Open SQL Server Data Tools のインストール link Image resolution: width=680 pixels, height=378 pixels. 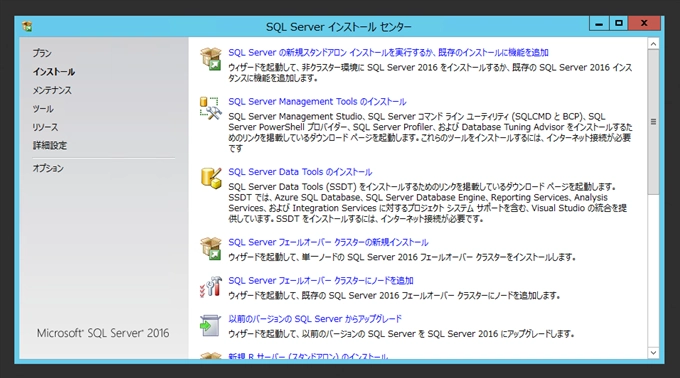[300, 172]
